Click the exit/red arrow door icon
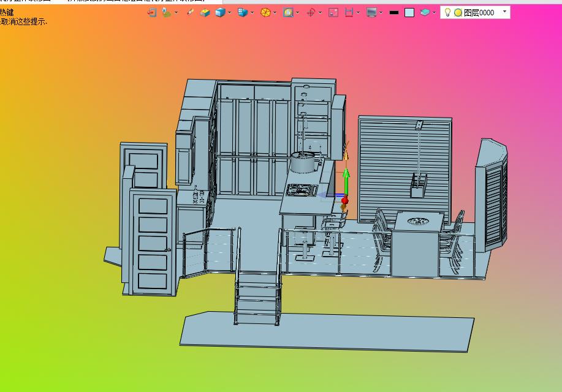Screen dimensions: 562x392 click(152, 12)
